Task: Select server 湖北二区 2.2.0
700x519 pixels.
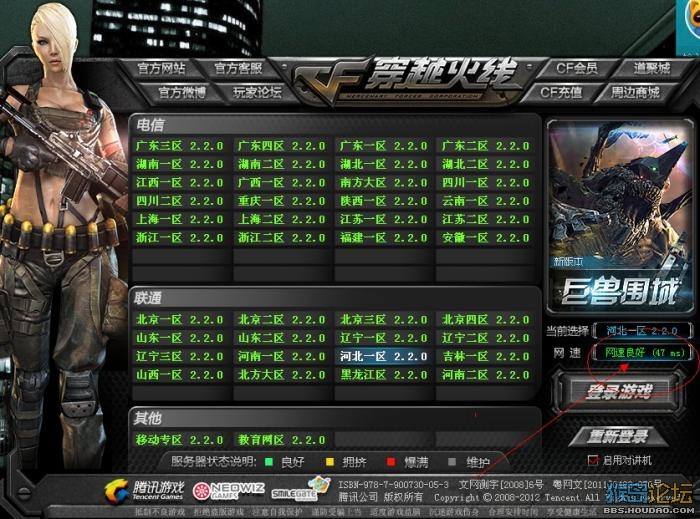Action: [x=485, y=164]
